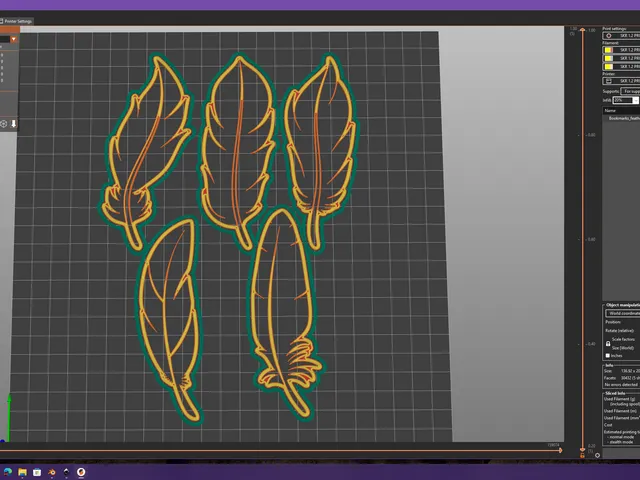Image resolution: width=640 pixels, height=480 pixels.
Task: Open the Printer Settings tab
Action: tap(16, 21)
